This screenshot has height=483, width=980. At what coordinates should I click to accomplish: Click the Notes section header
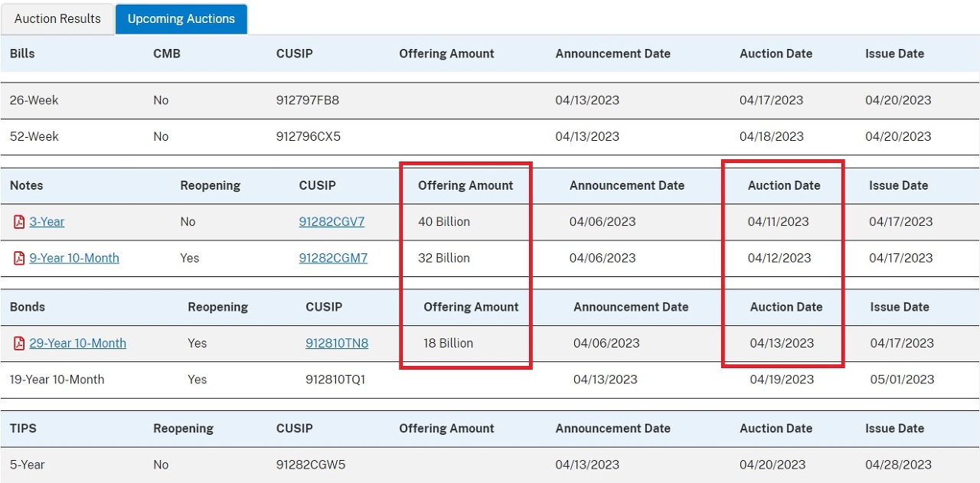(x=26, y=185)
